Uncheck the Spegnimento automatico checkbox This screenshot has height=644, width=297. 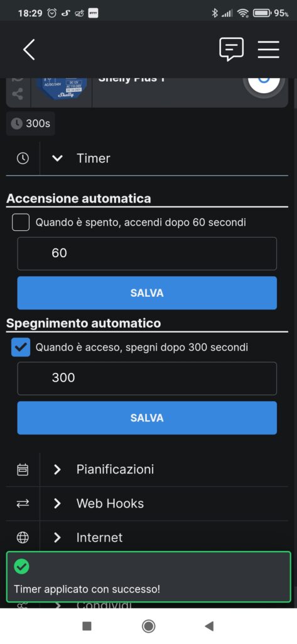click(x=21, y=347)
